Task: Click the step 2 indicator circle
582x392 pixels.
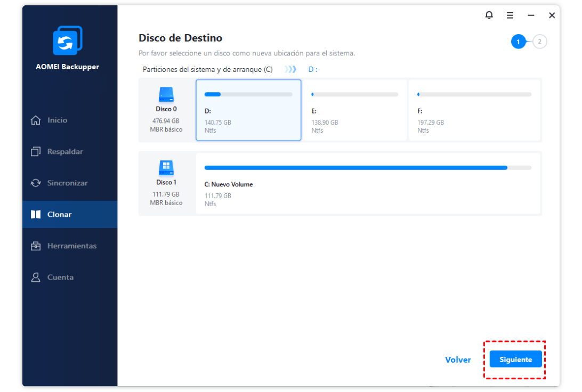Action: 539,42
